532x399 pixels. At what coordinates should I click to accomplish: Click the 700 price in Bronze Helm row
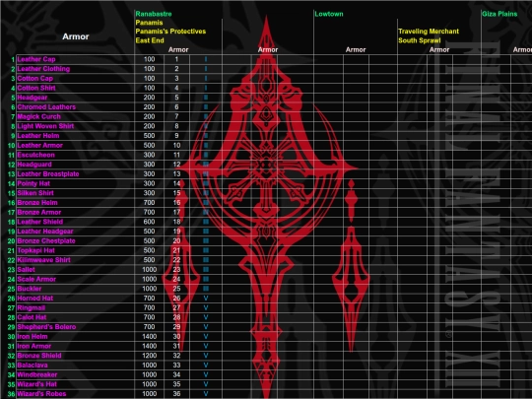[x=150, y=203]
